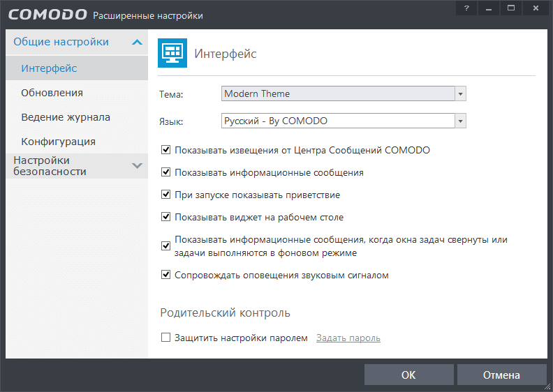Click the Расширенные настройки title text

click(x=148, y=16)
